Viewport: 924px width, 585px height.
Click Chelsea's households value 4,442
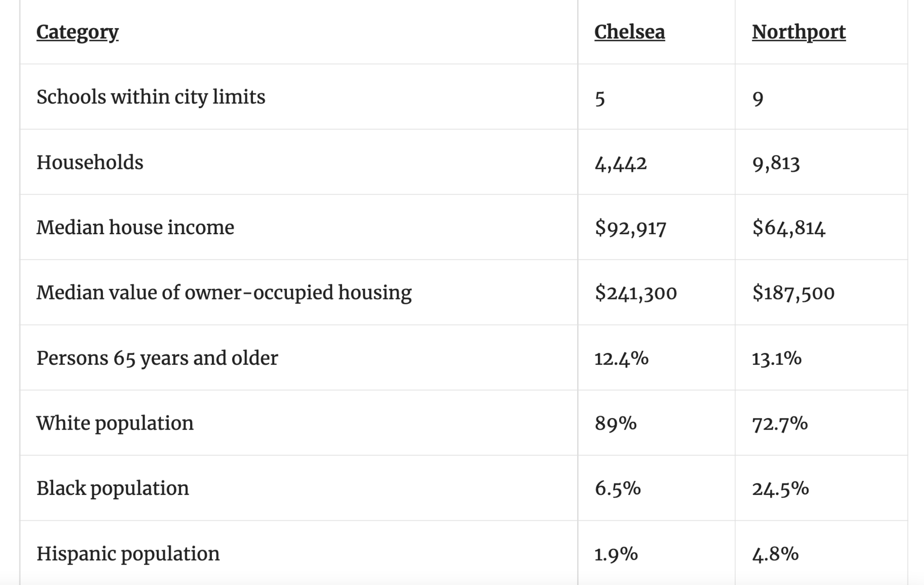tap(620, 163)
